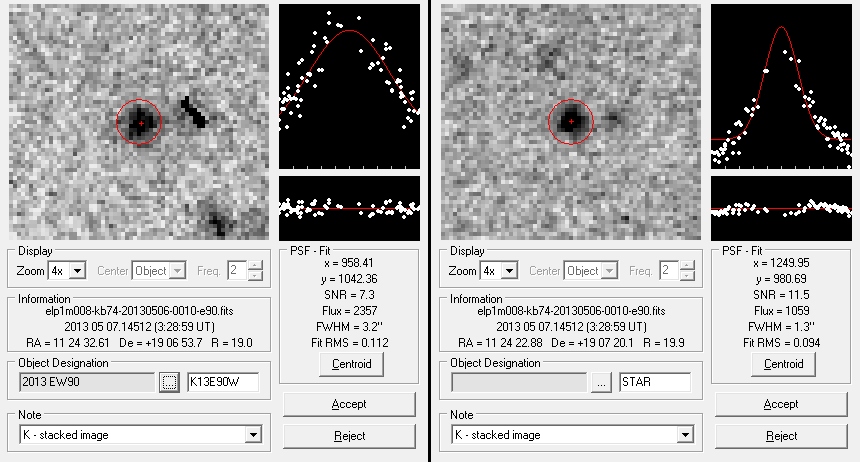Screen dimensions: 860x462
Task: Expand the right Note stacked image dropdown
Action: pos(685,435)
